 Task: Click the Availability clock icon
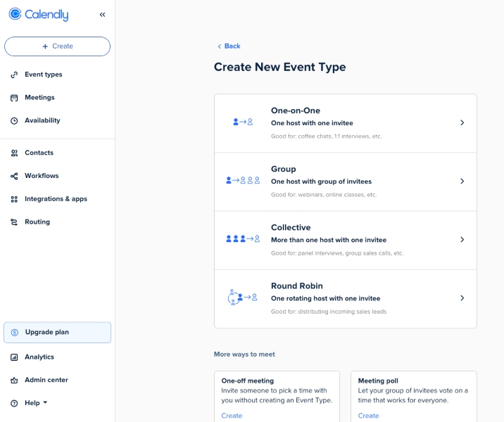pos(14,121)
